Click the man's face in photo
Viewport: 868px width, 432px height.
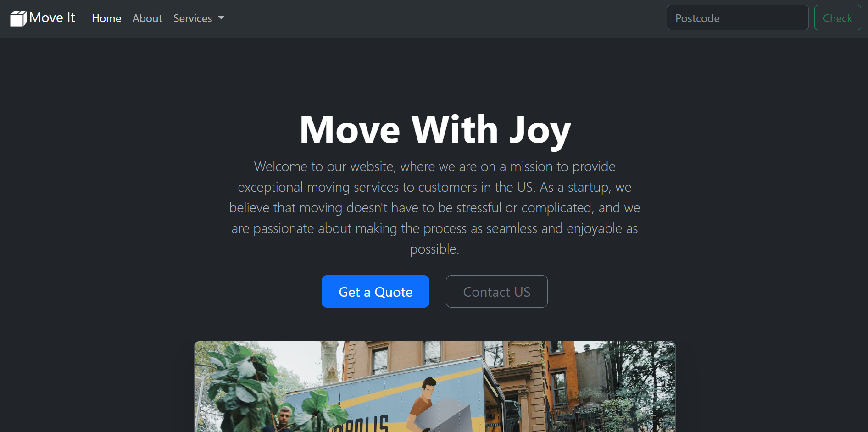(x=285, y=417)
